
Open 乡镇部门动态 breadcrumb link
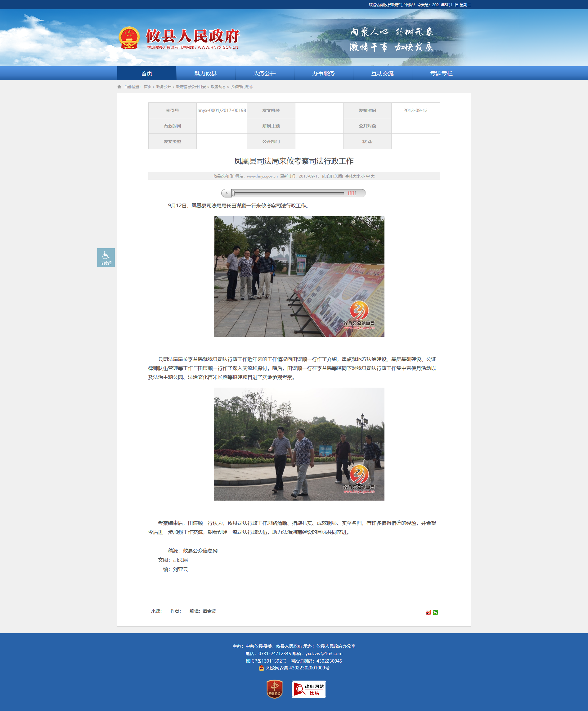point(242,87)
